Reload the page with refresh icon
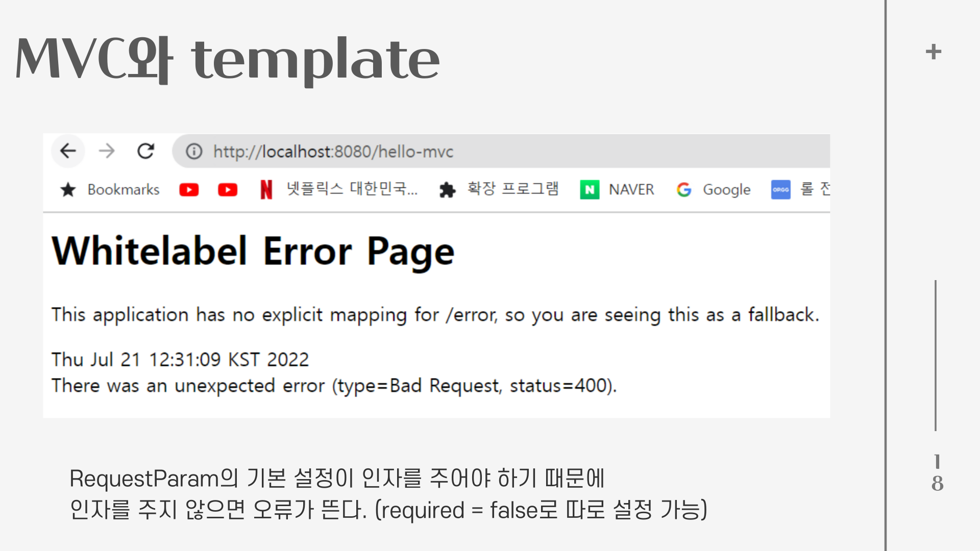 pyautogui.click(x=146, y=151)
